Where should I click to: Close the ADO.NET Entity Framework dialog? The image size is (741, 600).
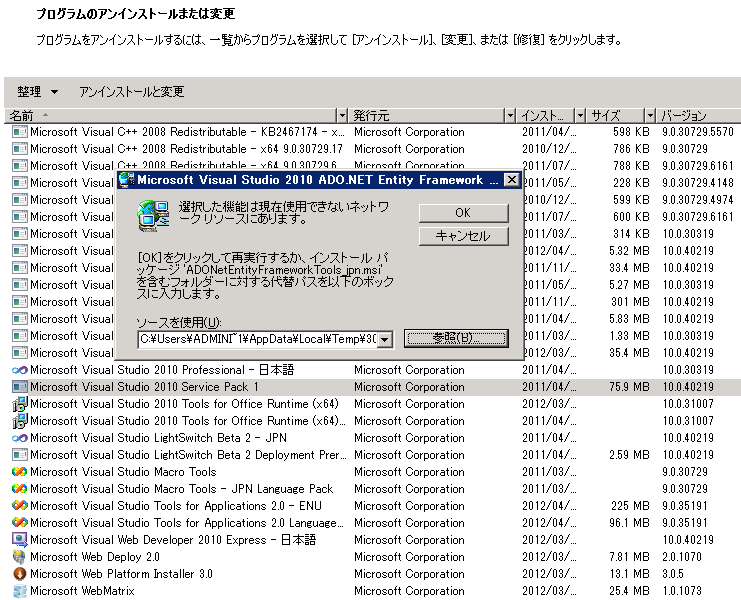coord(511,180)
